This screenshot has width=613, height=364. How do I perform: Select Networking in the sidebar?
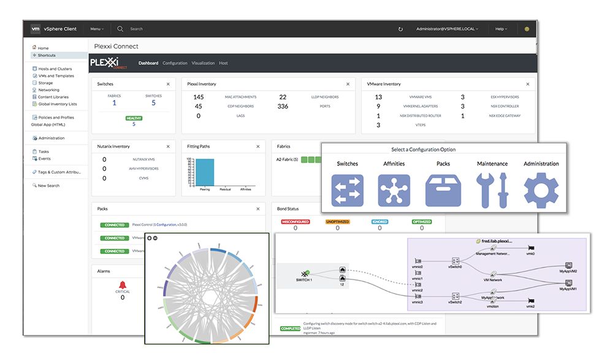coord(49,89)
